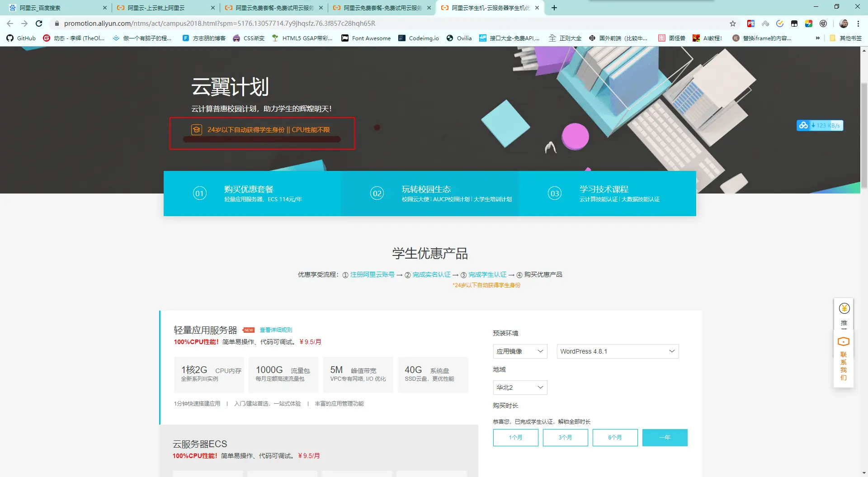Screen dimensions: 868x477
Task: Expand the 应用镜像 dropdown
Action: coord(520,351)
